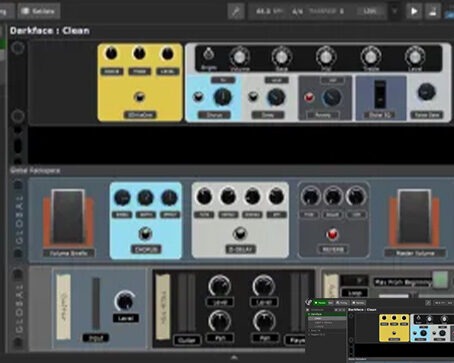Viewport: 454px width, 363px height.
Task: Toggle the green button beside Play From Beginning
Action: [x=440, y=280]
